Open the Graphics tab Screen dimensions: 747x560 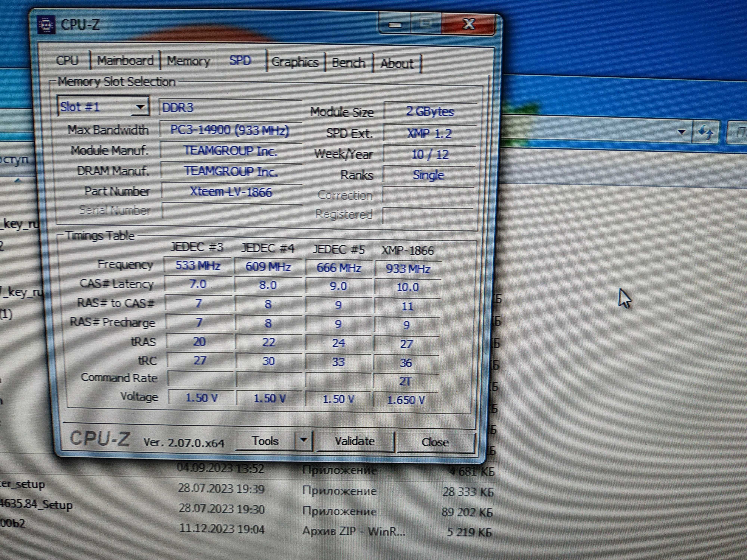pyautogui.click(x=295, y=63)
